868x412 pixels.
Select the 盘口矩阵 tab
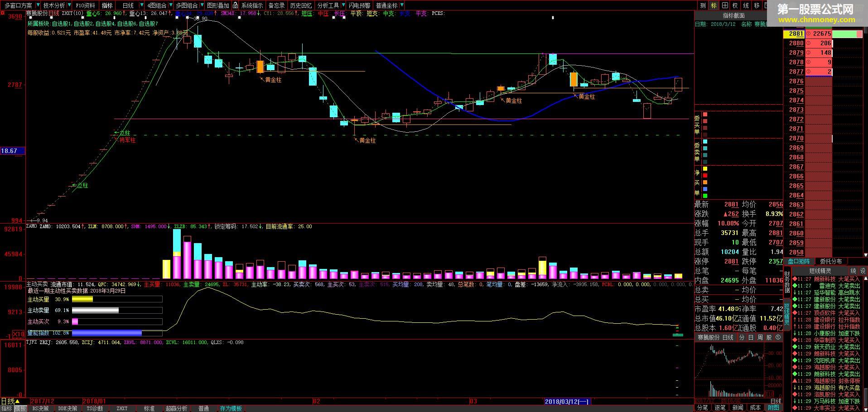pyautogui.click(x=799, y=261)
